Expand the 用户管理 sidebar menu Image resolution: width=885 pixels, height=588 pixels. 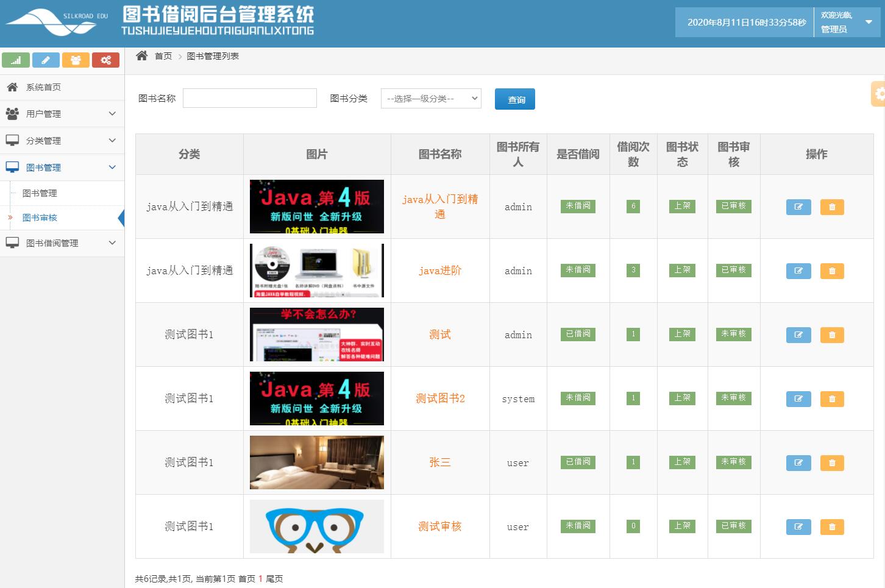(x=61, y=114)
